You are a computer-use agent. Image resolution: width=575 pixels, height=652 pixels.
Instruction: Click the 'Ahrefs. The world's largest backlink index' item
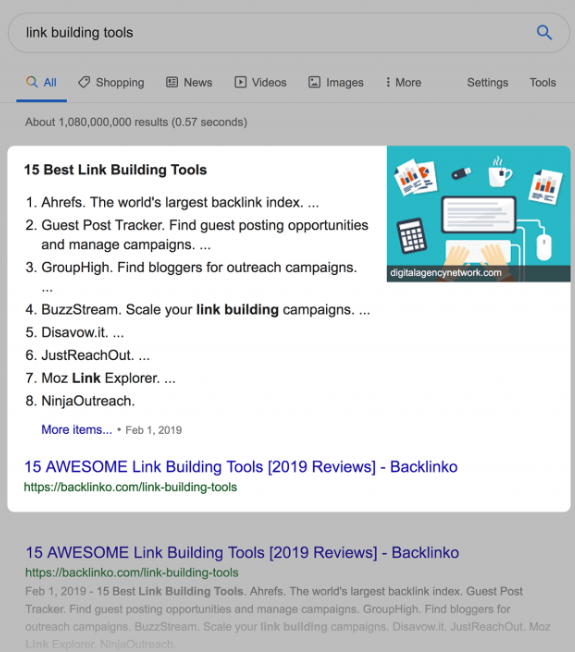pyautogui.click(x=172, y=203)
